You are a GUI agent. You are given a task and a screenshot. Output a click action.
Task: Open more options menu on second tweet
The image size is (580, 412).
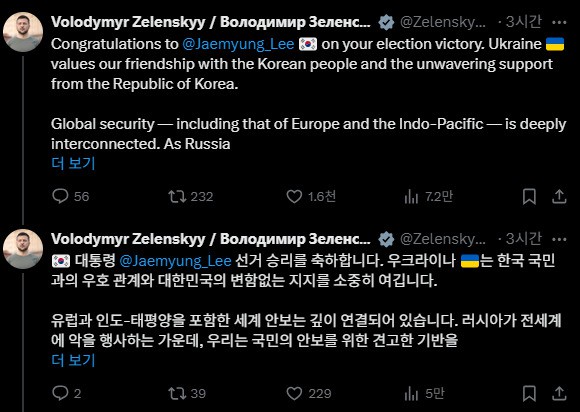[559, 240]
